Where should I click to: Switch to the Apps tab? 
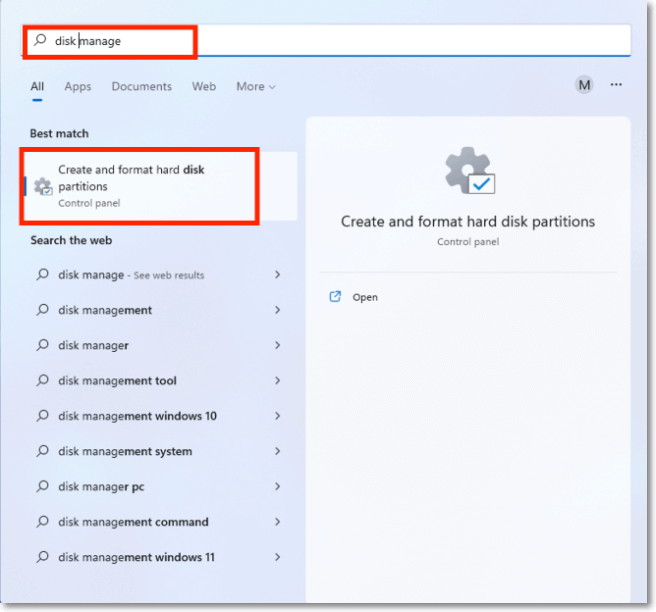click(x=78, y=87)
